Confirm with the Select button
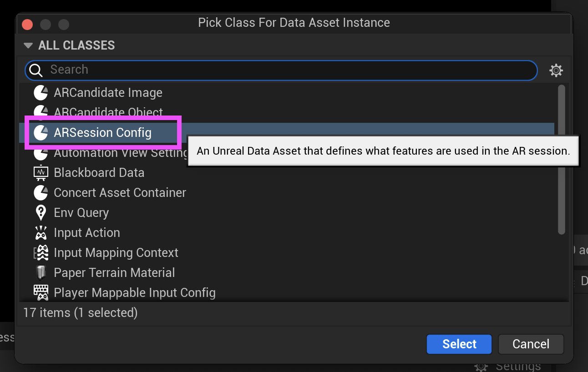Screen dimensions: 588x372 [459, 344]
